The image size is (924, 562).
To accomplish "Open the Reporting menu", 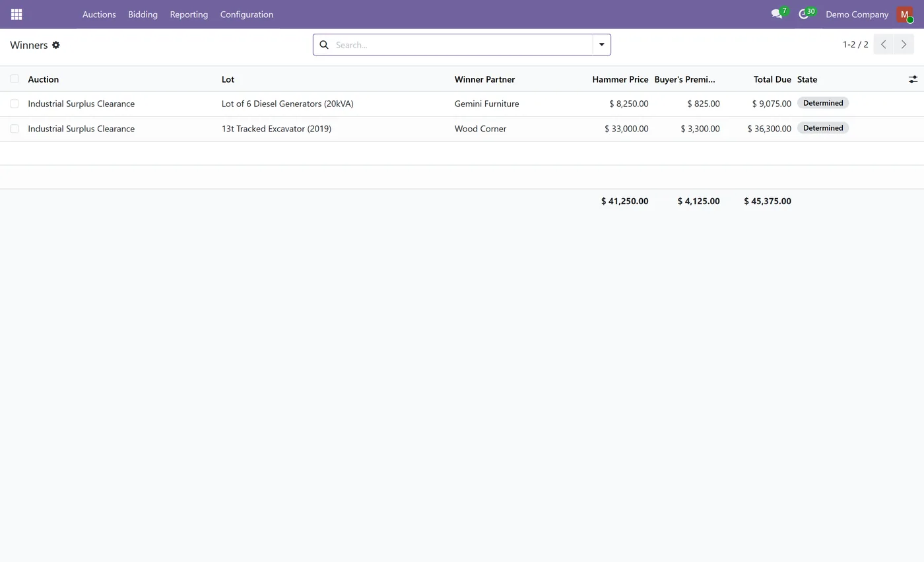I will pos(189,15).
